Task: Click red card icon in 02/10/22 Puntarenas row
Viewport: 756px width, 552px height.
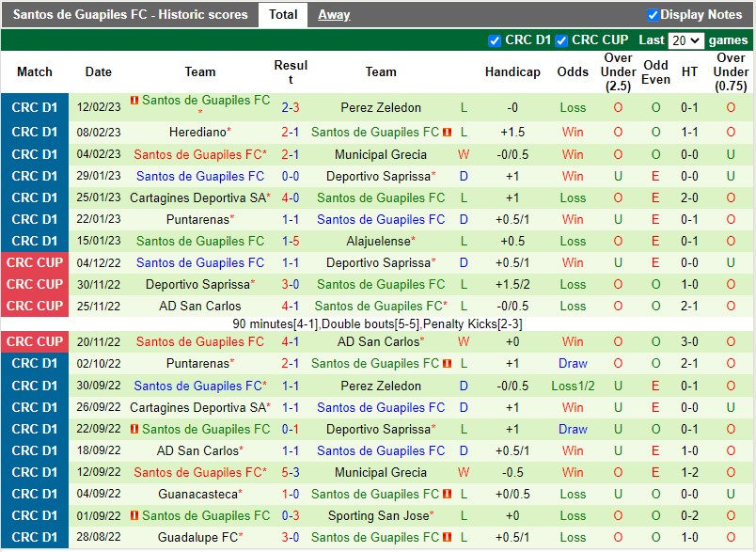Action: (x=447, y=363)
